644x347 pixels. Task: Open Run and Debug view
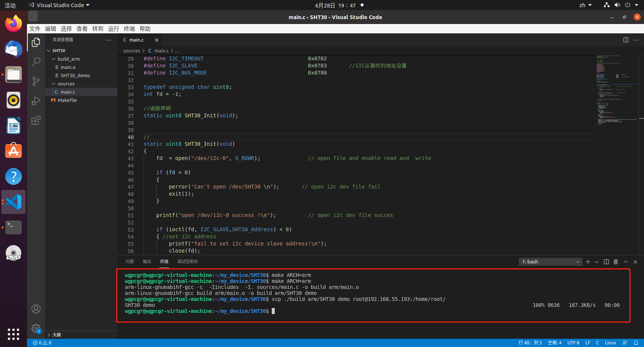tap(36, 101)
